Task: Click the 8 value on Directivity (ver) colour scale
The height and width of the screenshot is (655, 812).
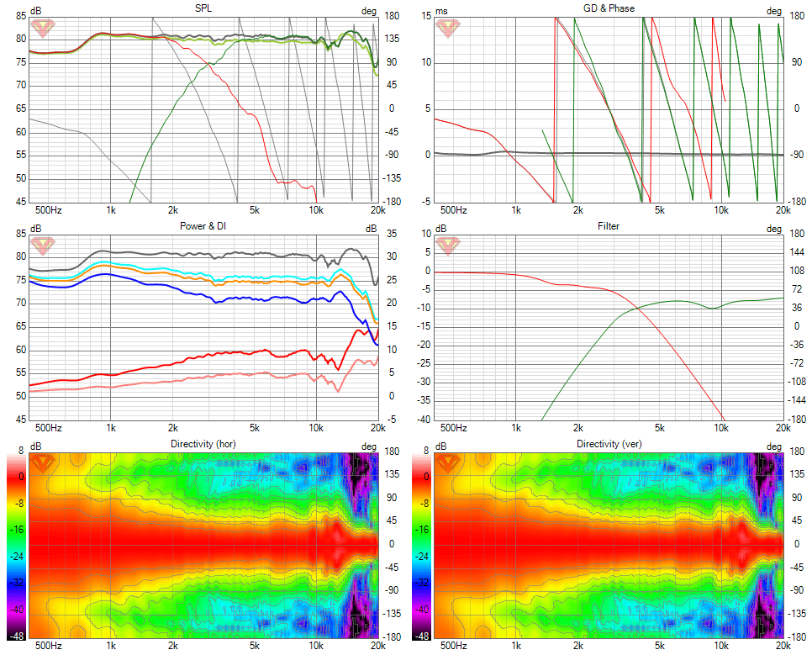Action: click(x=426, y=451)
